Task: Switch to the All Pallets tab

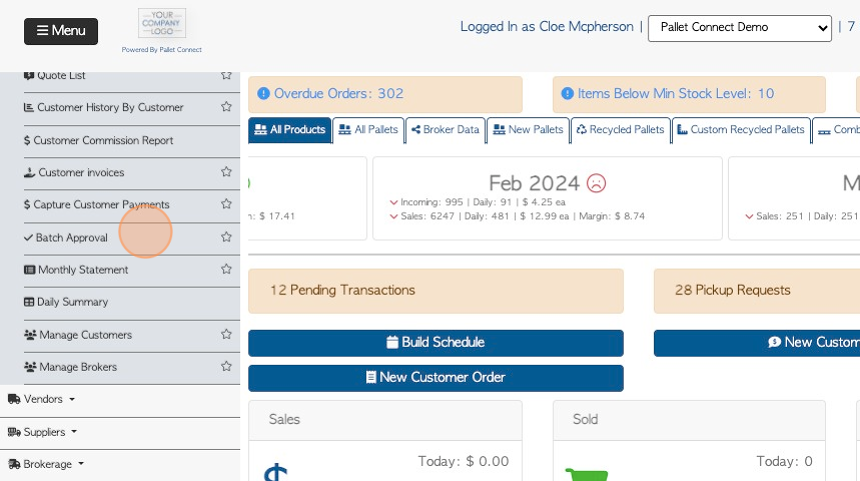Action: [x=368, y=130]
